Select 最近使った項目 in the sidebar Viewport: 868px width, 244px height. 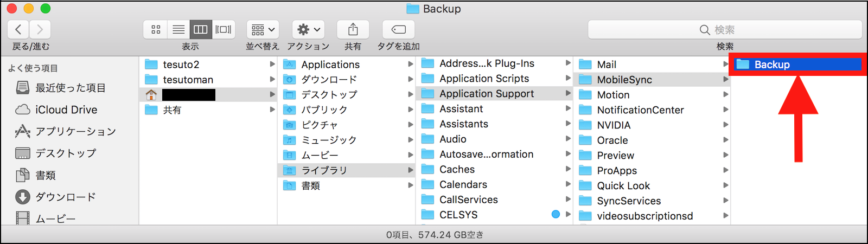click(71, 88)
